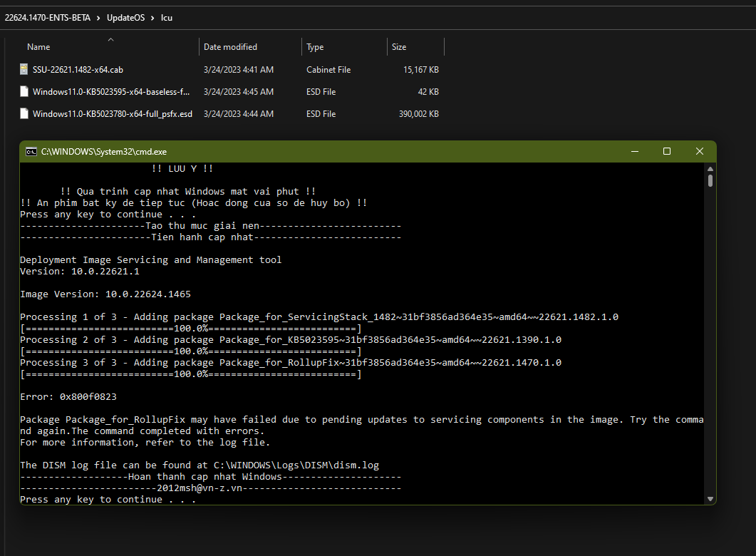
Task: Click the Error: 0x800f0823 line in console
Action: [x=68, y=397]
